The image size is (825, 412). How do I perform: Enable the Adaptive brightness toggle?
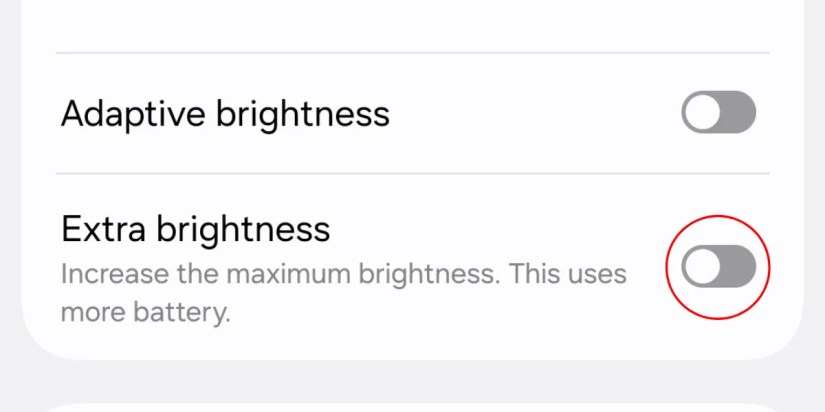tap(719, 112)
